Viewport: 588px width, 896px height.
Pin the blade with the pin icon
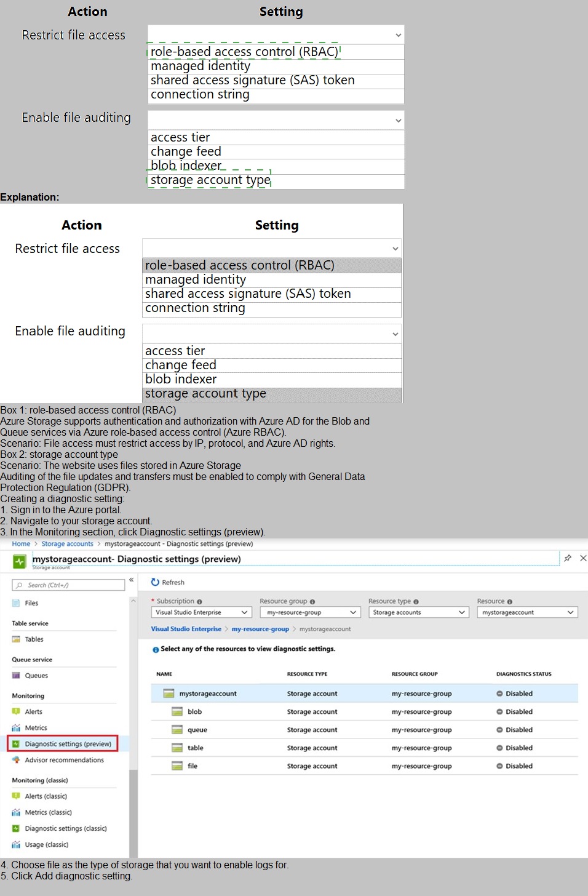(568, 558)
